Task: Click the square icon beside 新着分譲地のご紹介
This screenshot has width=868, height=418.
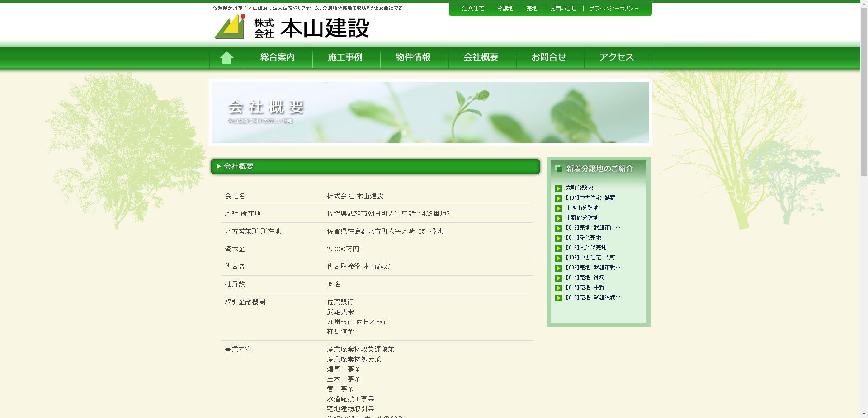Action: click(557, 168)
